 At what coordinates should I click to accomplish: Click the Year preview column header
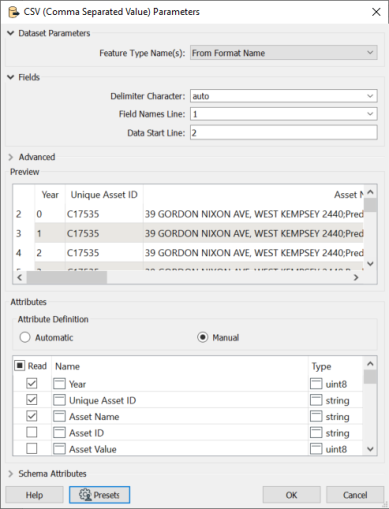pyautogui.click(x=50, y=195)
